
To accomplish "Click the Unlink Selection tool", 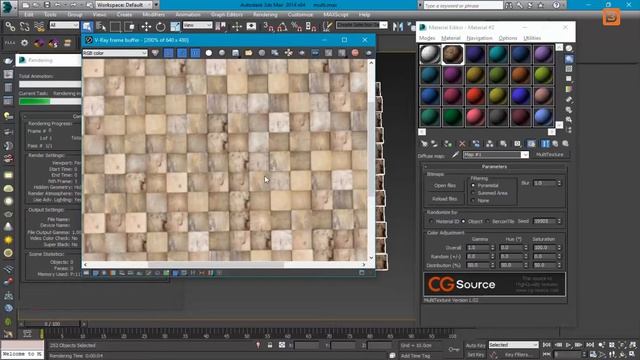I will (x=24, y=27).
